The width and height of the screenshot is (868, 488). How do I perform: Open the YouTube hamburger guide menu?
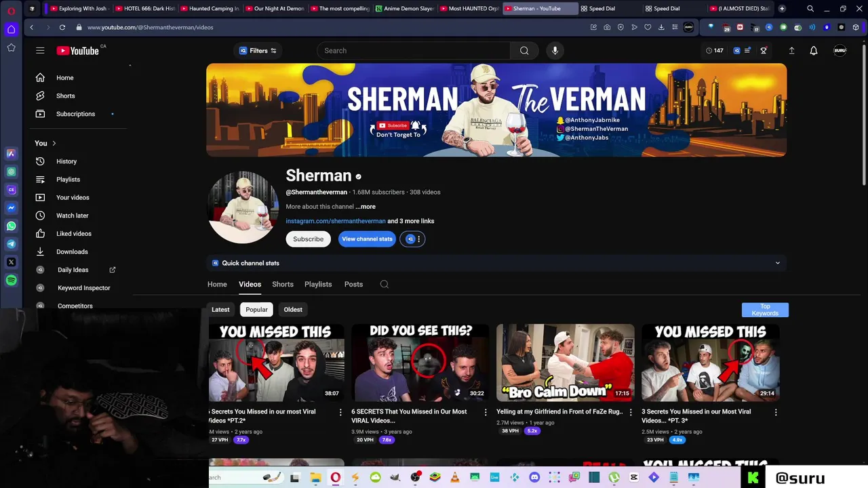pyautogui.click(x=40, y=50)
